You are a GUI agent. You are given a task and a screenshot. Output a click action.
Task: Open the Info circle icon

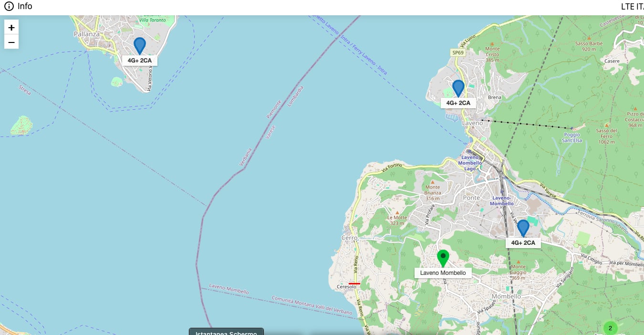[x=9, y=7]
